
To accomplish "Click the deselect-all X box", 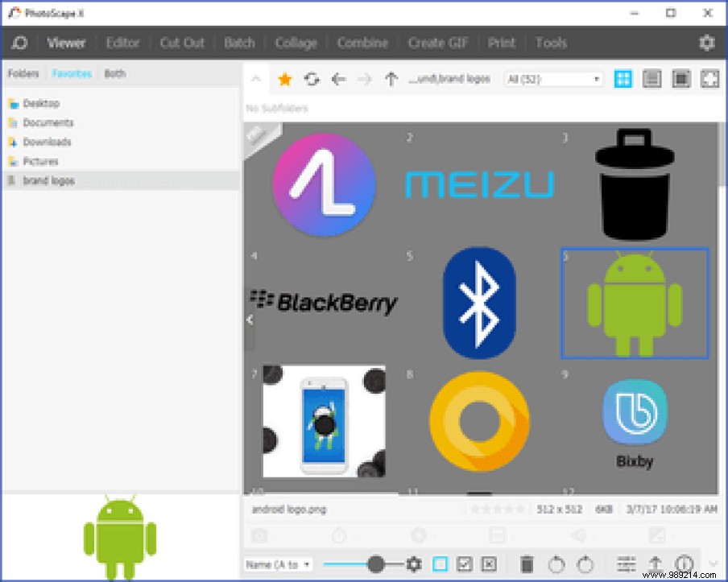I will click(x=489, y=564).
